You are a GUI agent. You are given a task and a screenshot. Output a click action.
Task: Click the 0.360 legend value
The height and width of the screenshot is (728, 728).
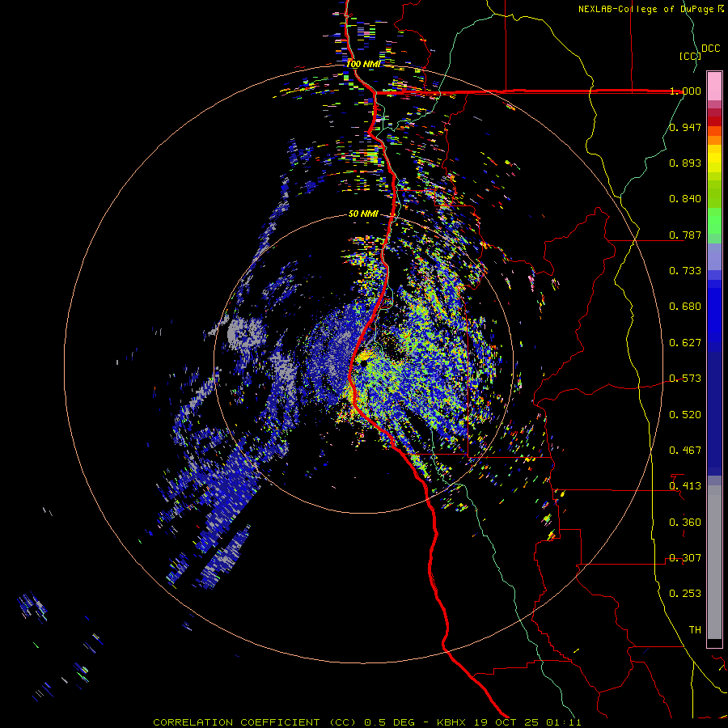685,523
